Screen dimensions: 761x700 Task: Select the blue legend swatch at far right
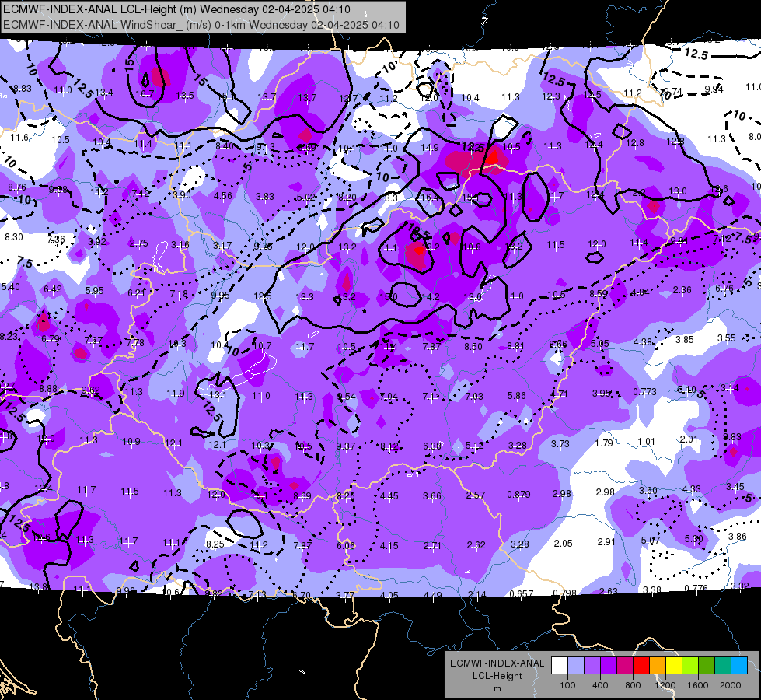tap(739, 666)
